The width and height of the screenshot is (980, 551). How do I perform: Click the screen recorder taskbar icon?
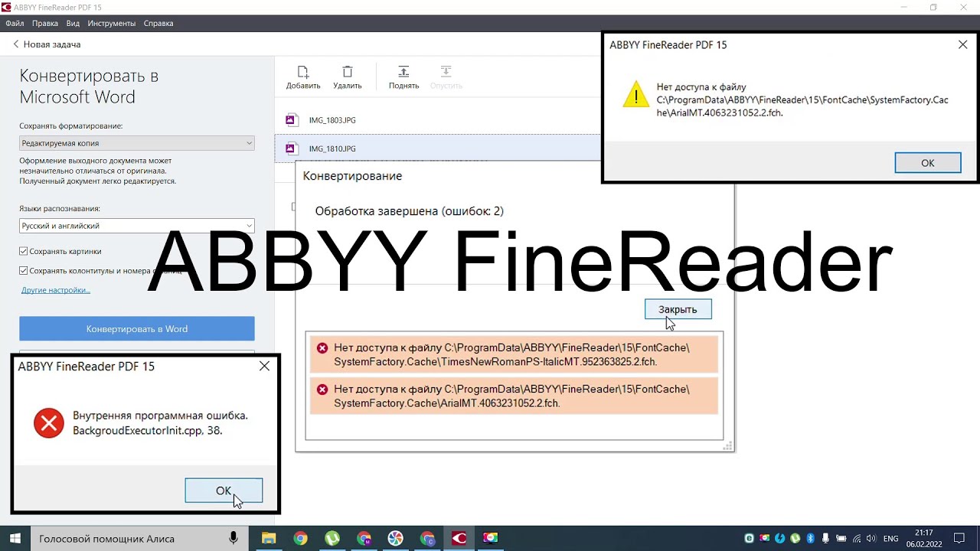click(x=490, y=539)
